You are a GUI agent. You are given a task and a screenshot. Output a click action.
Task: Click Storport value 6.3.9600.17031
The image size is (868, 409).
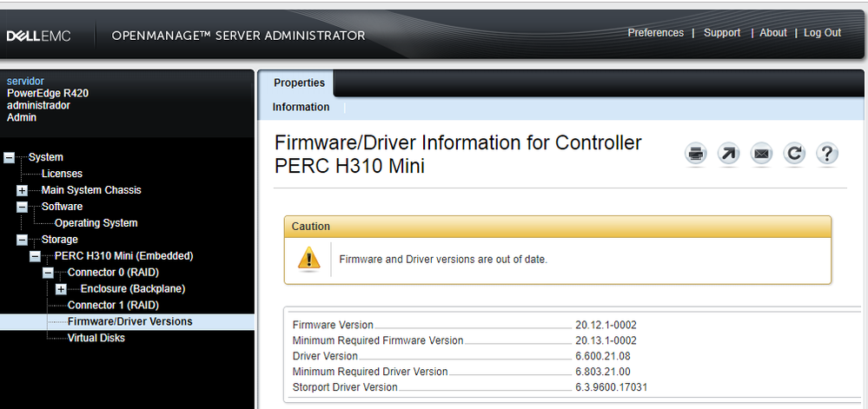611,387
